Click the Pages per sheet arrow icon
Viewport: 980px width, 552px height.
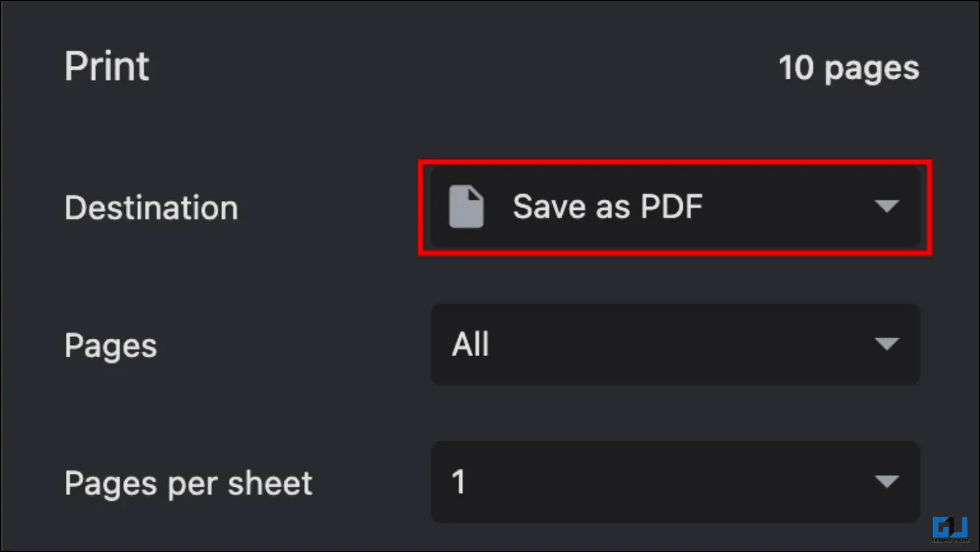[887, 482]
